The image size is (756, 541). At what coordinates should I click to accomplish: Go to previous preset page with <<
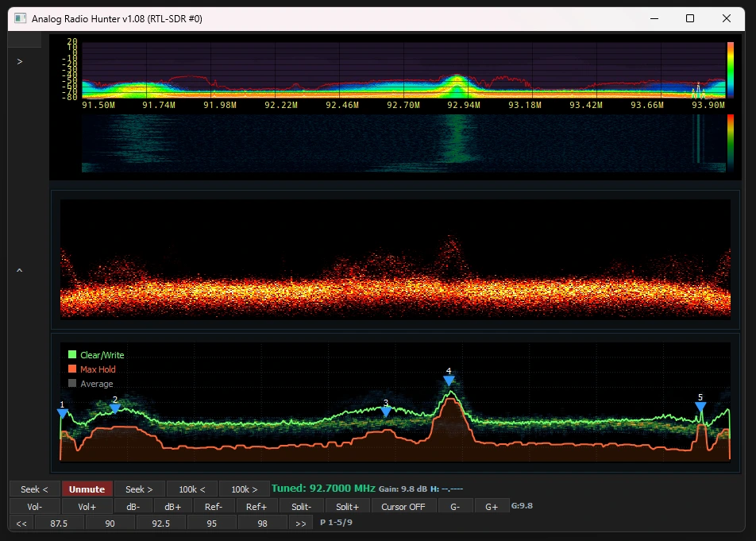(21, 523)
